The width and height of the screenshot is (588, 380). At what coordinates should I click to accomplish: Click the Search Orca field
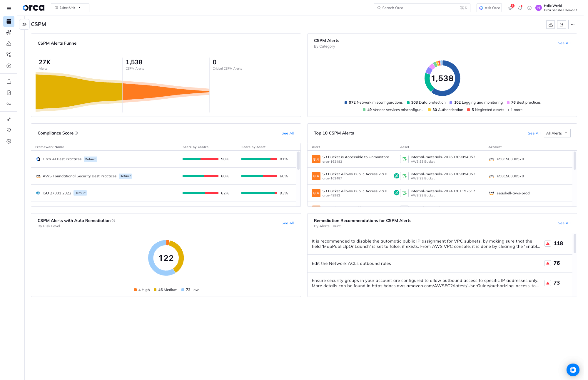tap(422, 8)
